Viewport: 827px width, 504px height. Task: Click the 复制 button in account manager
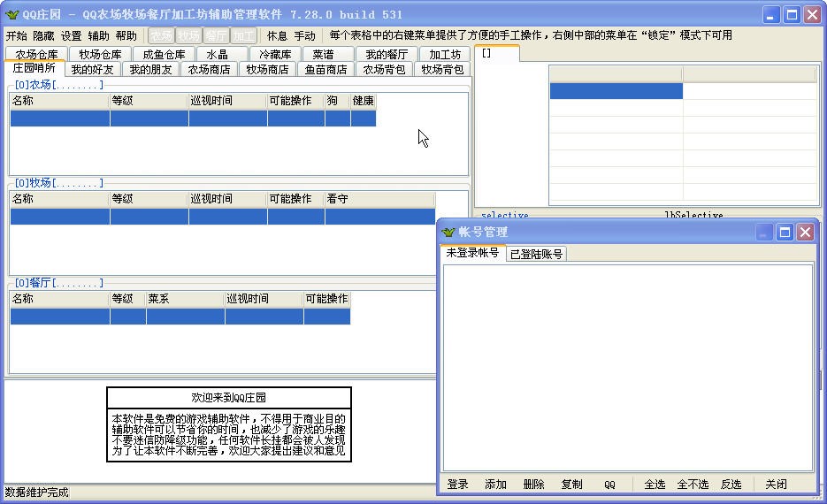tap(571, 485)
